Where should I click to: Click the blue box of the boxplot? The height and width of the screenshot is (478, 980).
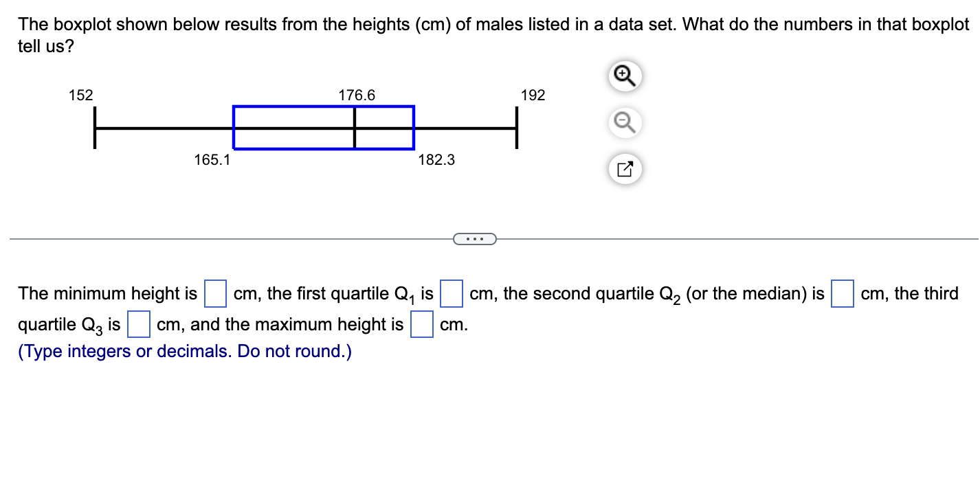(x=323, y=126)
